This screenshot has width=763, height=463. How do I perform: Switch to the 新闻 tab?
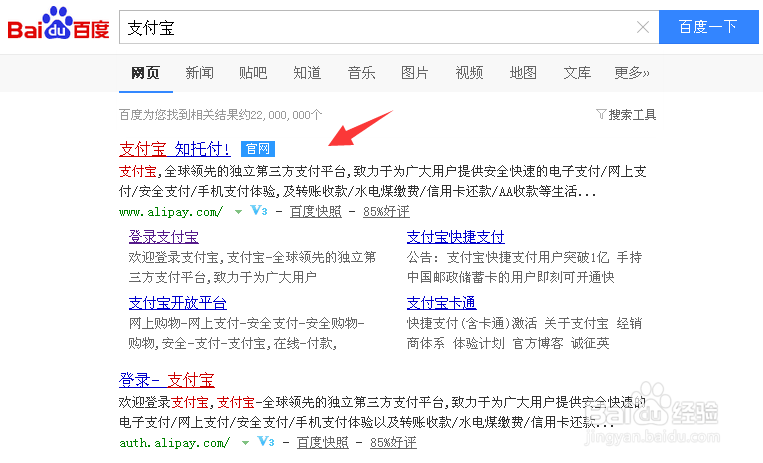click(200, 73)
